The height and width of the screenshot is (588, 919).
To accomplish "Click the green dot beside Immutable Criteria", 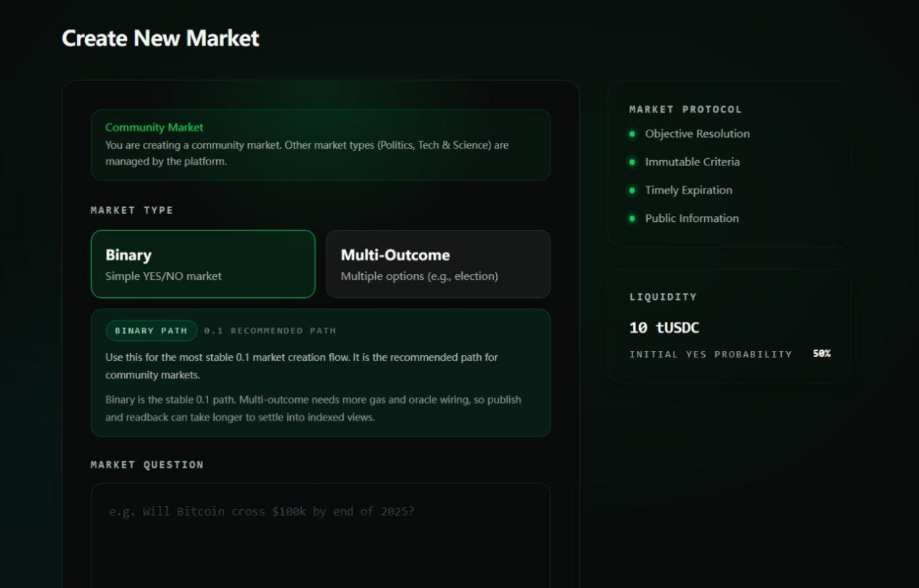I will pyautogui.click(x=632, y=162).
